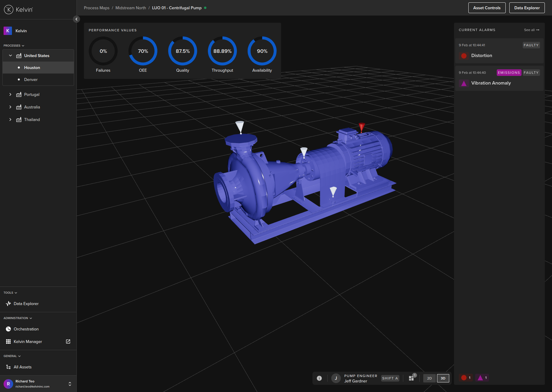
Task: Click the notifications tile icon with badge 1
Action: click(411, 378)
